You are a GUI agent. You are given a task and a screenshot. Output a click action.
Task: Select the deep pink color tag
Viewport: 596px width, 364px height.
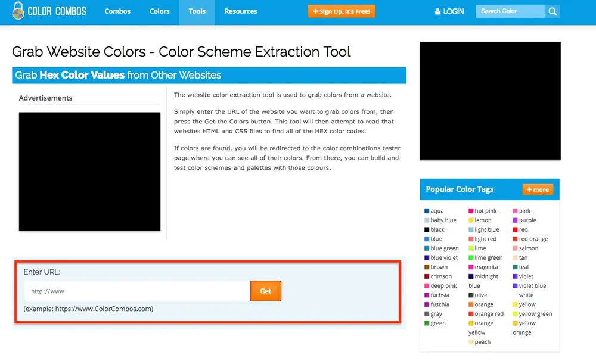click(440, 286)
